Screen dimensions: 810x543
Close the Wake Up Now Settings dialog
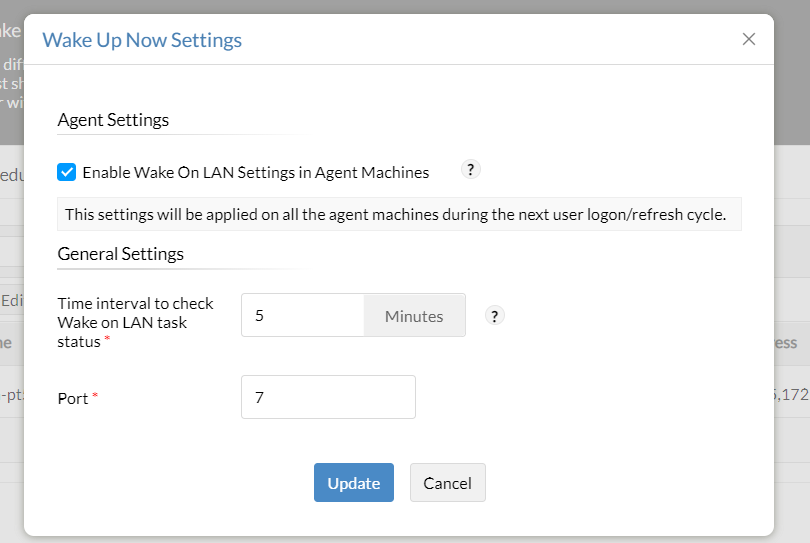point(749,40)
